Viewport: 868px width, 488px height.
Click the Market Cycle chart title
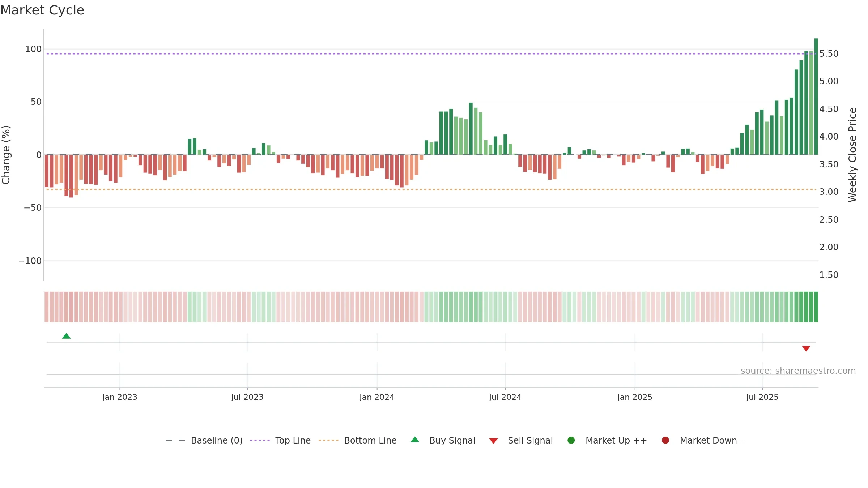42,10
